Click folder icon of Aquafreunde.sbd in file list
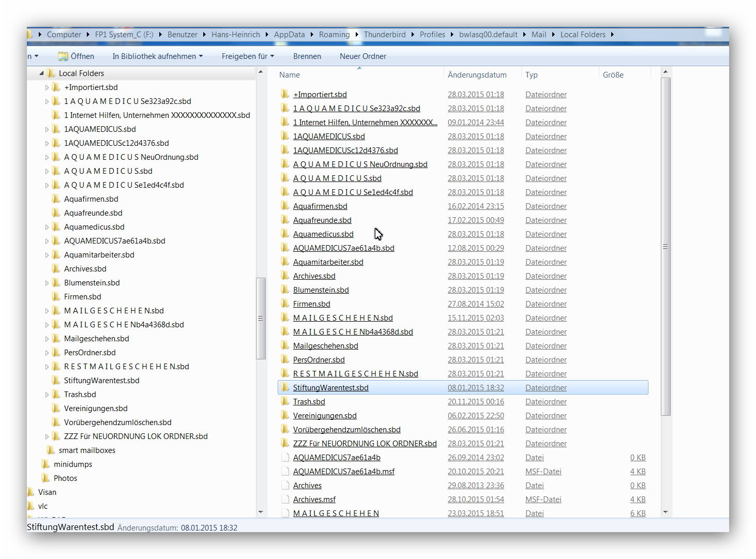 click(x=285, y=220)
